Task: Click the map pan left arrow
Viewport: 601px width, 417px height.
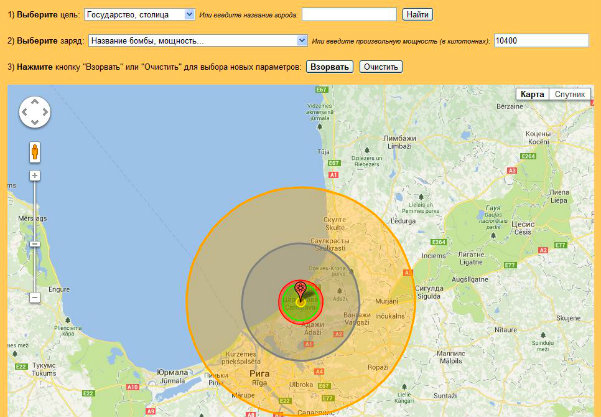Action: 24,113
